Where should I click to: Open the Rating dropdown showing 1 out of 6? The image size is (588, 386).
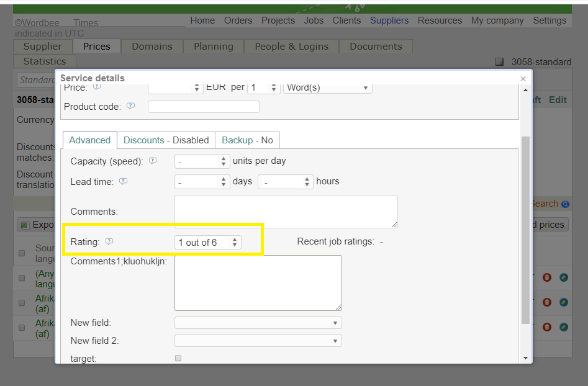[207, 243]
